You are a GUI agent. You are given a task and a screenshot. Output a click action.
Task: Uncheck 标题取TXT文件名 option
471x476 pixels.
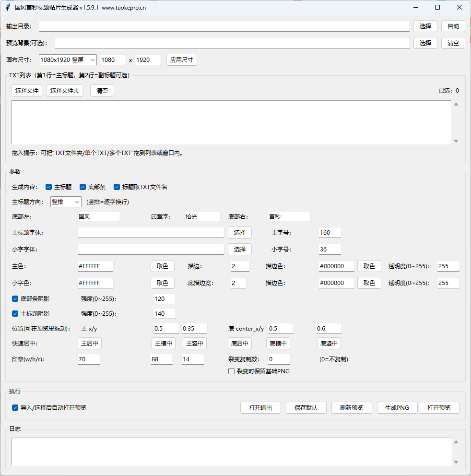click(117, 187)
